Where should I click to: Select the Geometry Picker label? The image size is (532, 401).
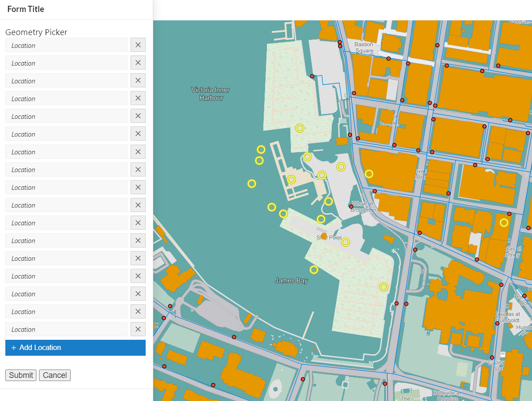[36, 32]
